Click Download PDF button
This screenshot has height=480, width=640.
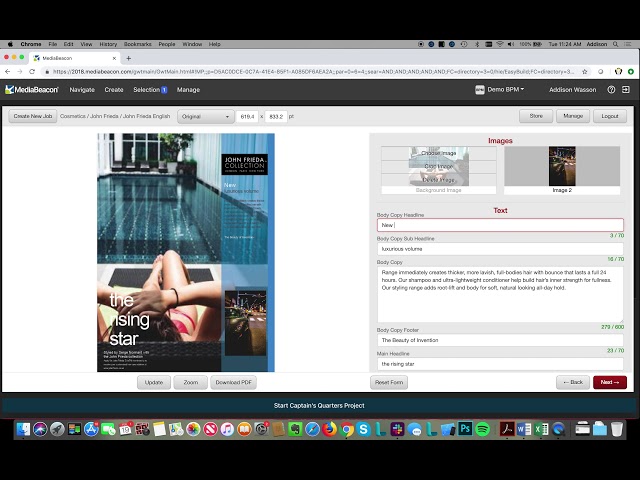point(233,382)
